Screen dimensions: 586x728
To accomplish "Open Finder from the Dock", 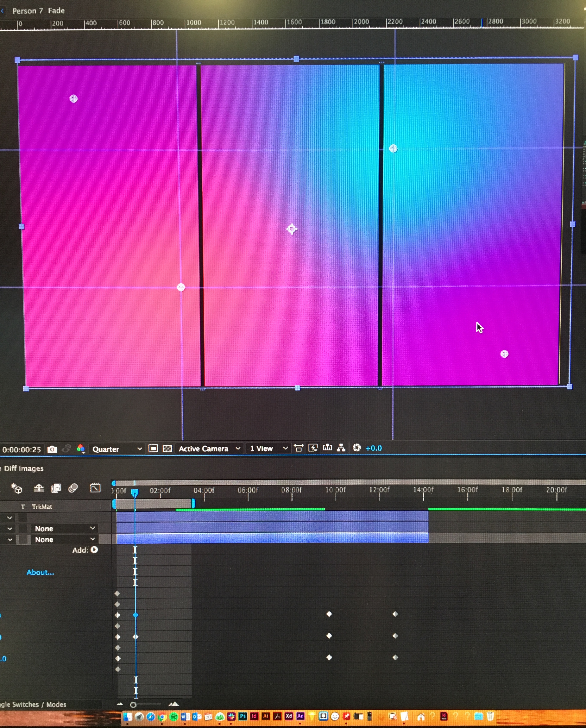I will click(128, 717).
